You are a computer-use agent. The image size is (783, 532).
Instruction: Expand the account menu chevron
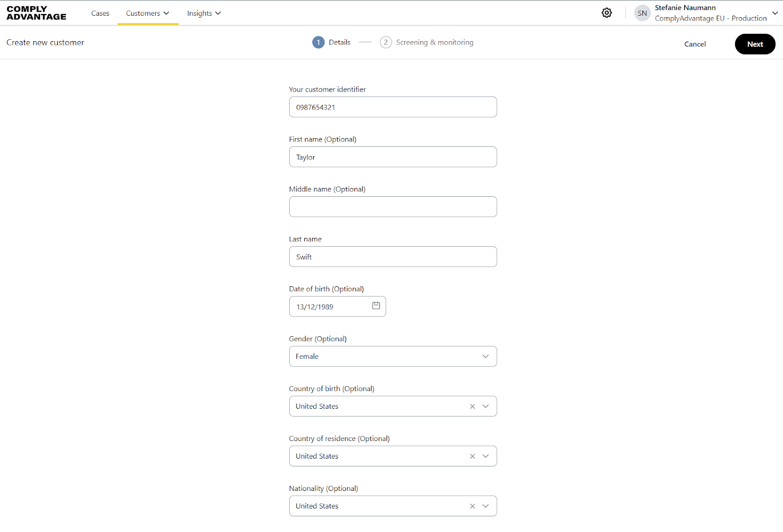[775, 13]
